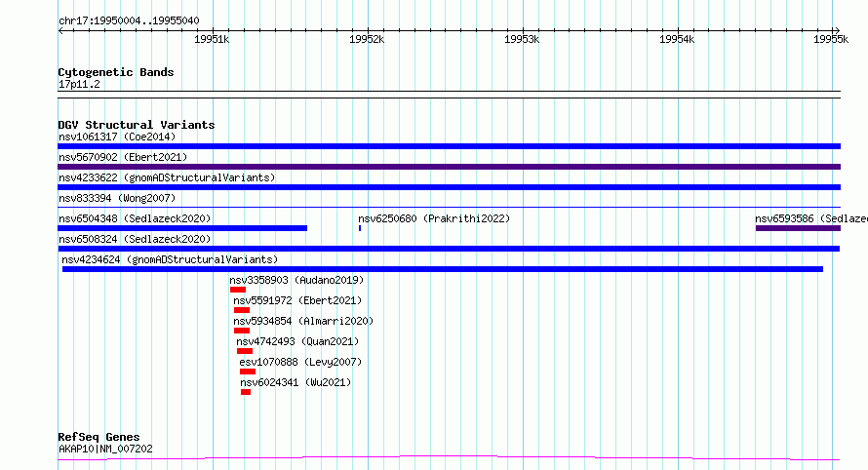The image size is (868, 470).
Task: Click the 19955k ruler tick label
Action: (x=830, y=39)
